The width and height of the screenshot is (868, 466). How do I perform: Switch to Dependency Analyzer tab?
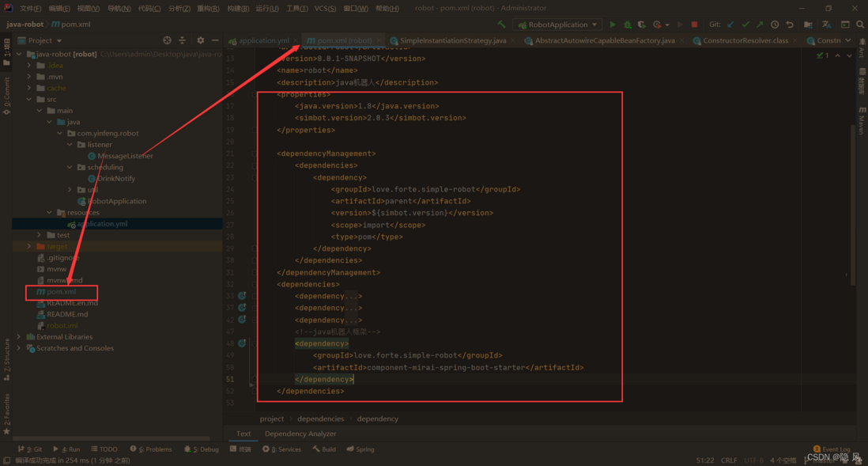[x=300, y=434]
